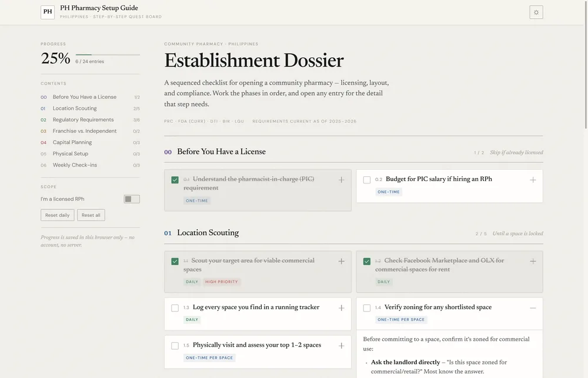588x378 pixels.
Task: Click the 'ONE-TIME PER SPACE' tag under Verify zoning
Action: 401,320
